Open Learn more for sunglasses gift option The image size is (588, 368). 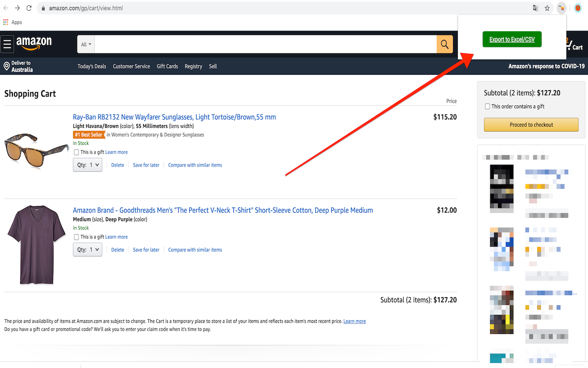(x=117, y=152)
